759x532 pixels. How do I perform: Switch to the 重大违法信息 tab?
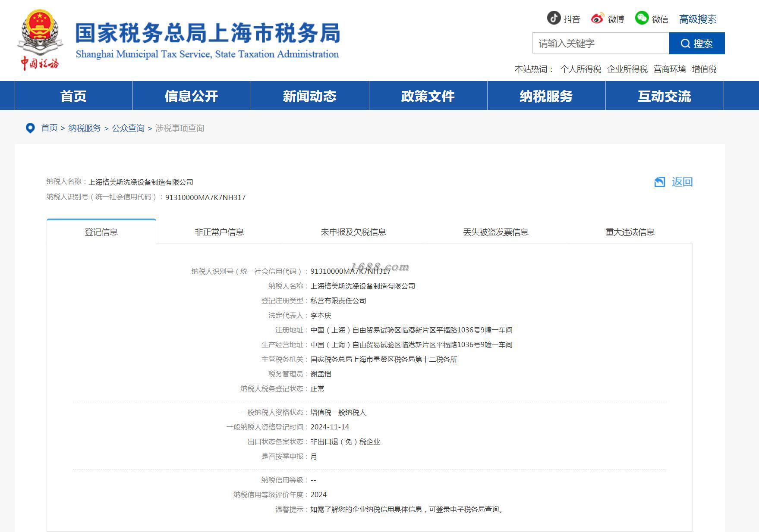[630, 232]
